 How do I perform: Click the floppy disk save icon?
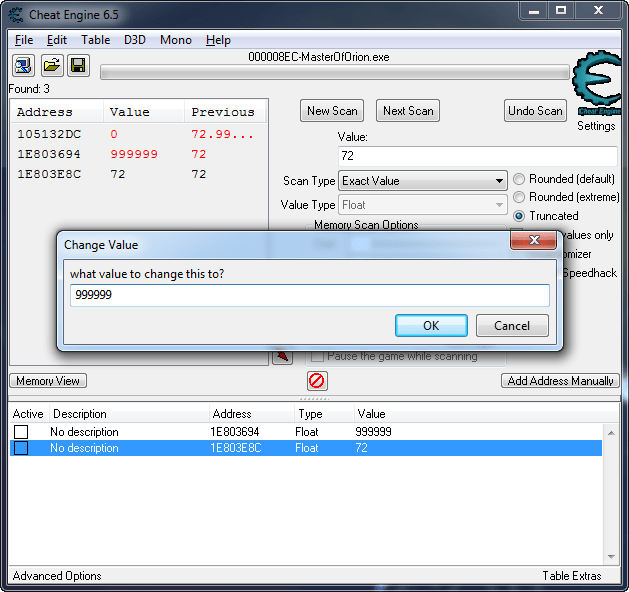[x=78, y=65]
